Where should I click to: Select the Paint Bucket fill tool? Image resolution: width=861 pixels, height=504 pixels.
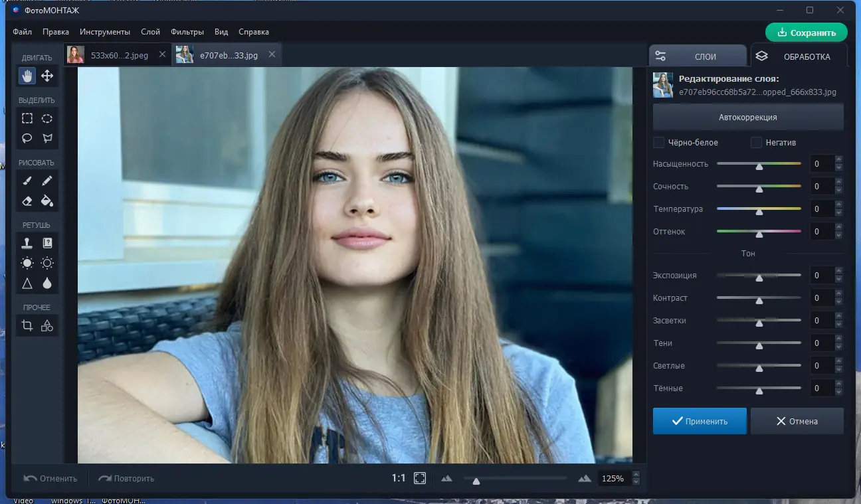coord(47,201)
